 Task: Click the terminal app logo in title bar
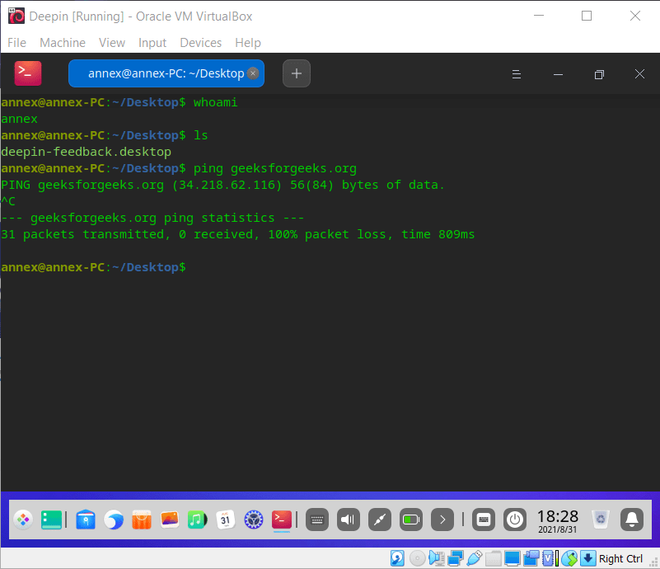28,73
